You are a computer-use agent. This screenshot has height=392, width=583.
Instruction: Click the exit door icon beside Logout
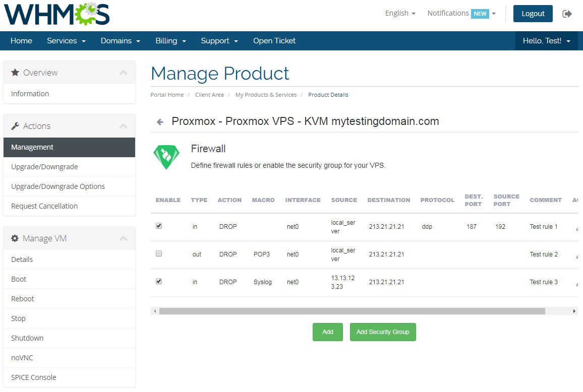(x=567, y=14)
